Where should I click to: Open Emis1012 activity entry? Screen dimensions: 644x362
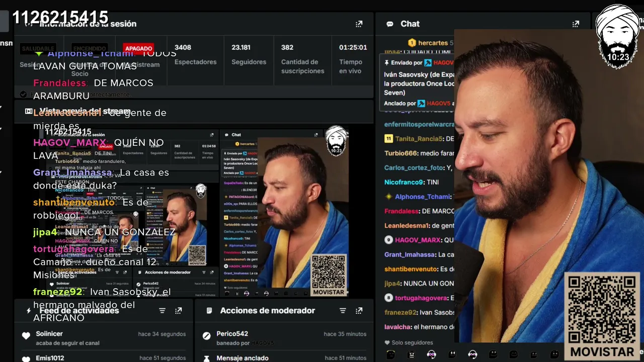pyautogui.click(x=104, y=357)
